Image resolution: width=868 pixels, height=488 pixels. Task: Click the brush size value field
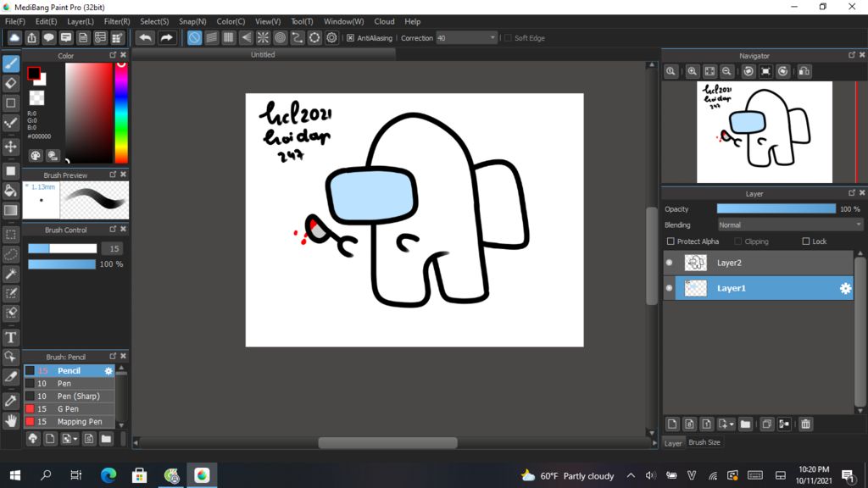[114, 249]
